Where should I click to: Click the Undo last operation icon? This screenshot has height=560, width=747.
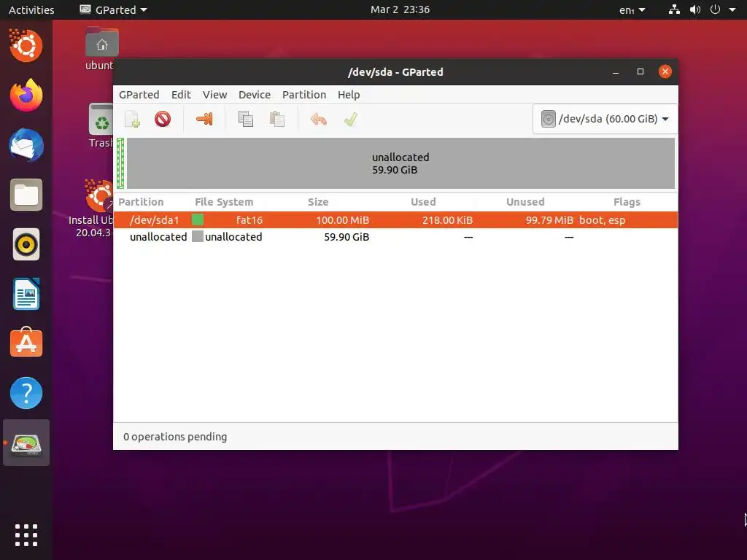[318, 119]
